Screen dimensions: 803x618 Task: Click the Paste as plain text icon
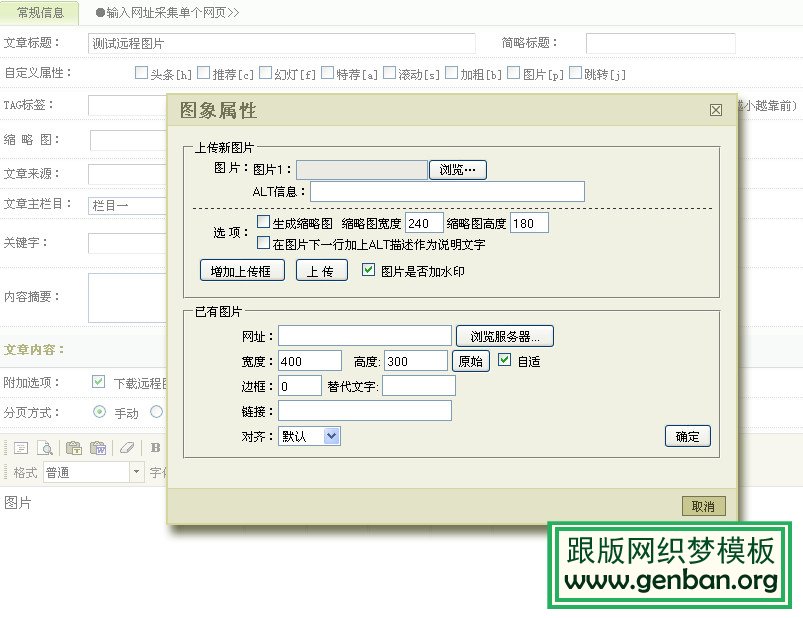point(72,448)
